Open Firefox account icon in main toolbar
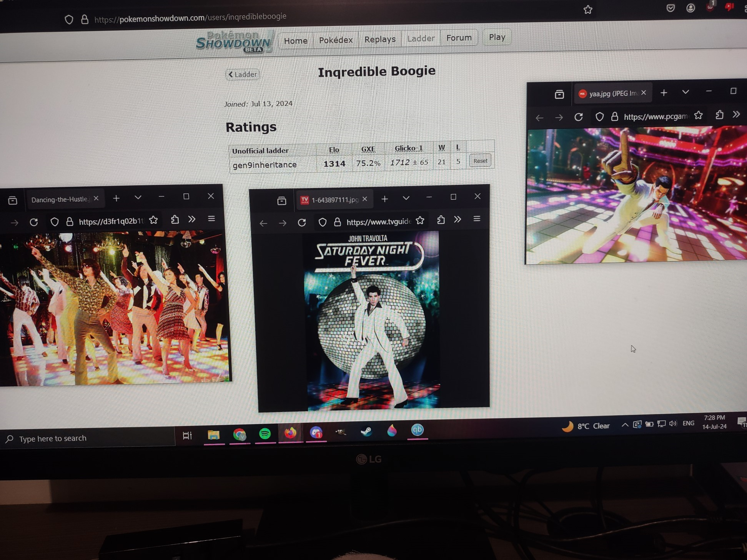This screenshot has height=560, width=747. (x=690, y=8)
